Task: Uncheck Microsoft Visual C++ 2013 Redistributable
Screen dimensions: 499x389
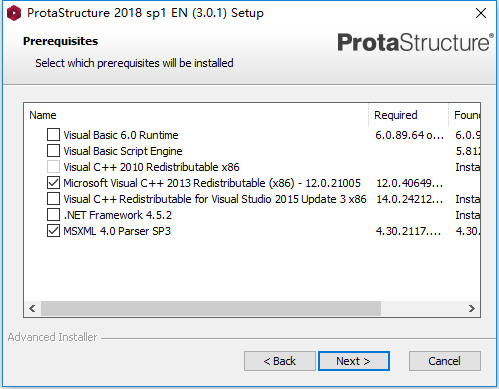Action: 53,183
